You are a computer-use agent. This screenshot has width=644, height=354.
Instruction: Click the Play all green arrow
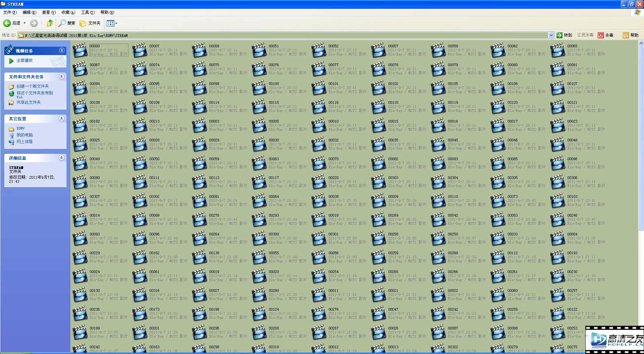coord(11,61)
